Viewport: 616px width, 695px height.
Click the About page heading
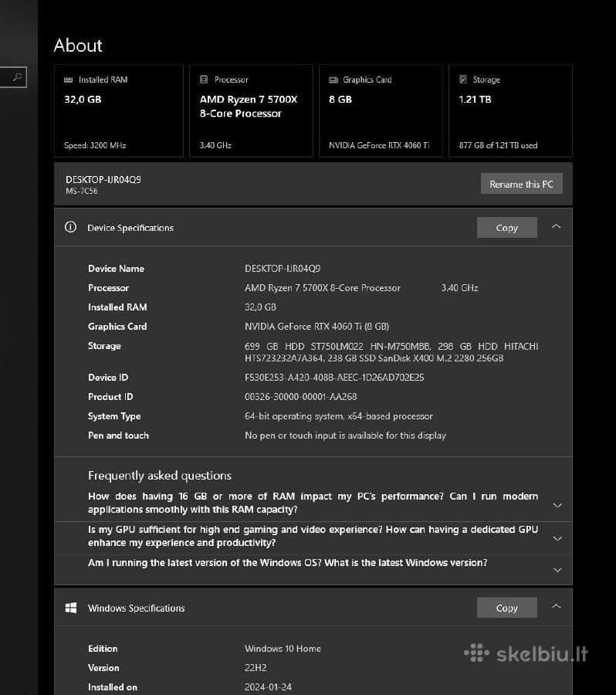[x=78, y=46]
